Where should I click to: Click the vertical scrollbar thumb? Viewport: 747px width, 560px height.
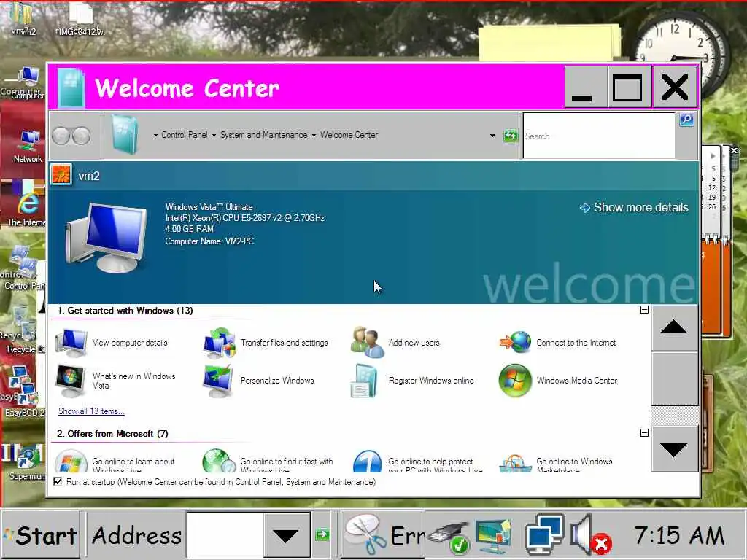click(x=675, y=379)
